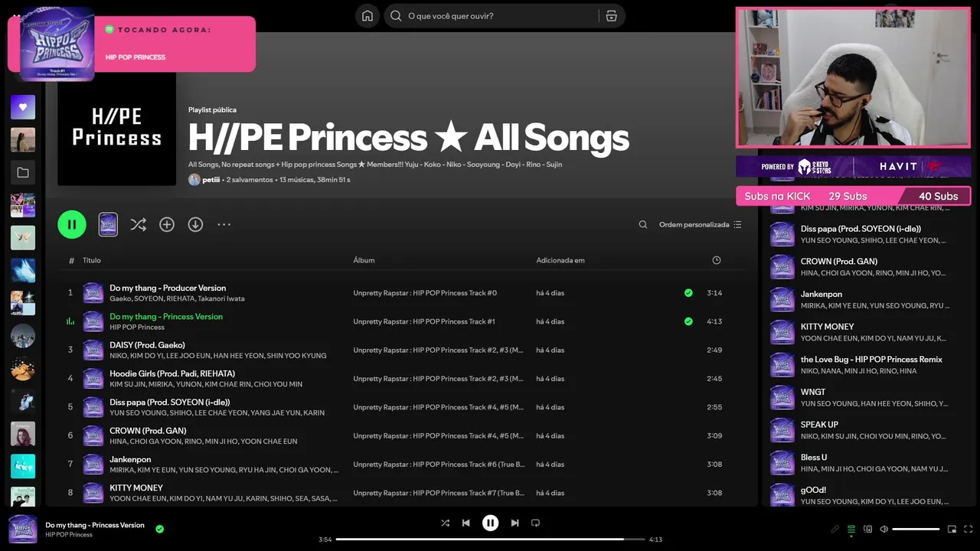Viewport: 980px width, 551px height.
Task: Open album link Track #1
Action: point(424,321)
